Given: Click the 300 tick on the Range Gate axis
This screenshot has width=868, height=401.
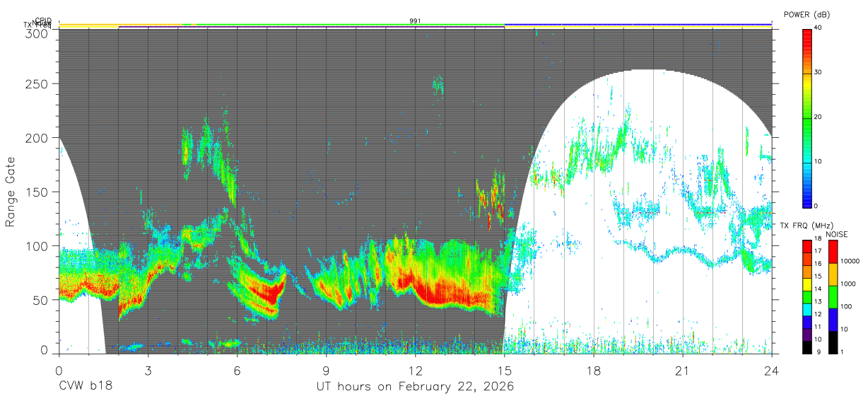Looking at the screenshot, I should pyautogui.click(x=38, y=33).
